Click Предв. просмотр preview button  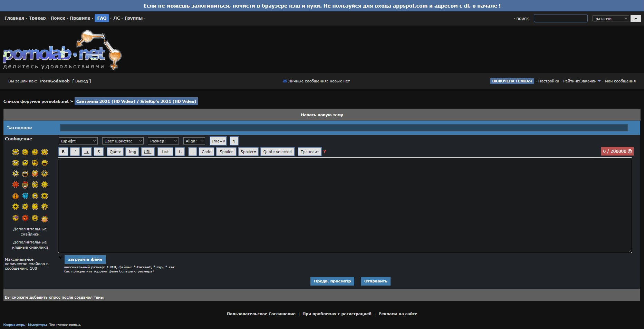(332, 281)
